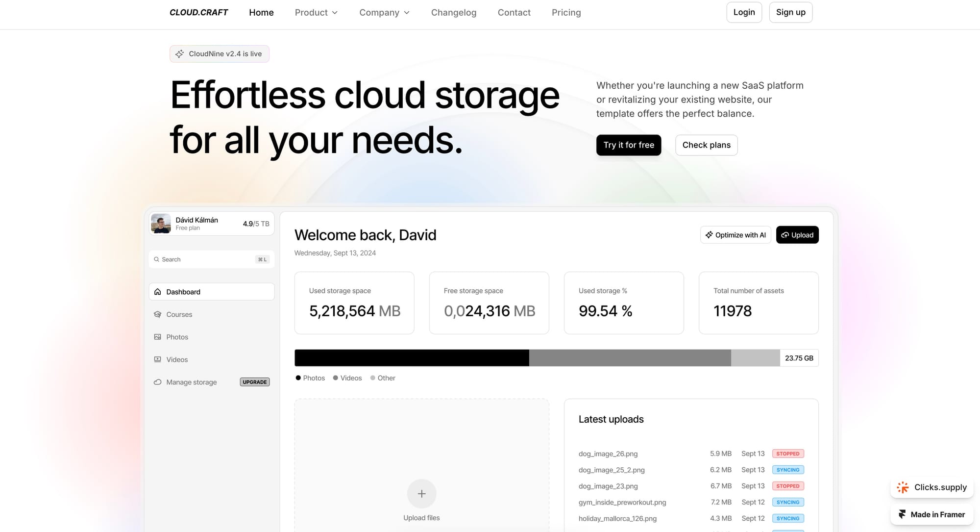The image size is (980, 532).
Task: Click the sparkle icon in CloudNine badge
Action: pyautogui.click(x=180, y=54)
